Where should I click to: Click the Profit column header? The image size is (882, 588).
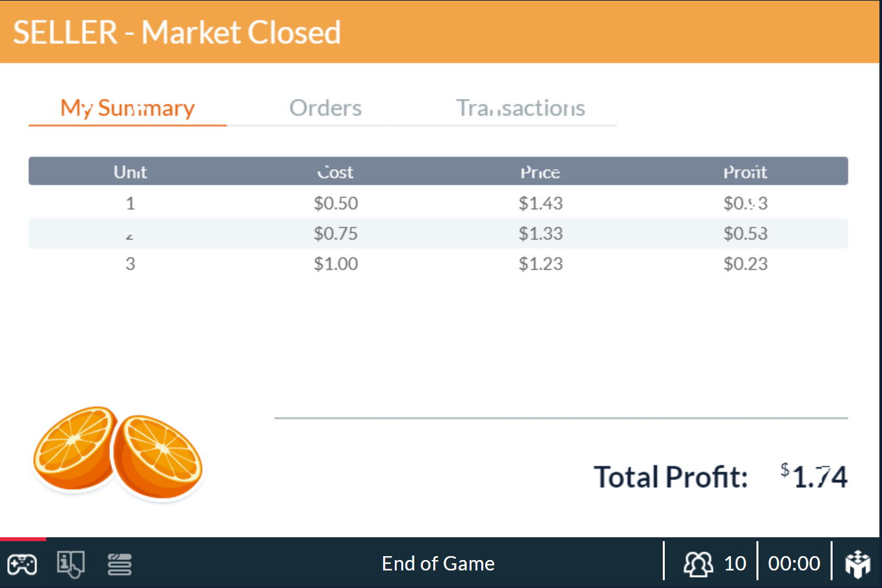click(x=745, y=171)
